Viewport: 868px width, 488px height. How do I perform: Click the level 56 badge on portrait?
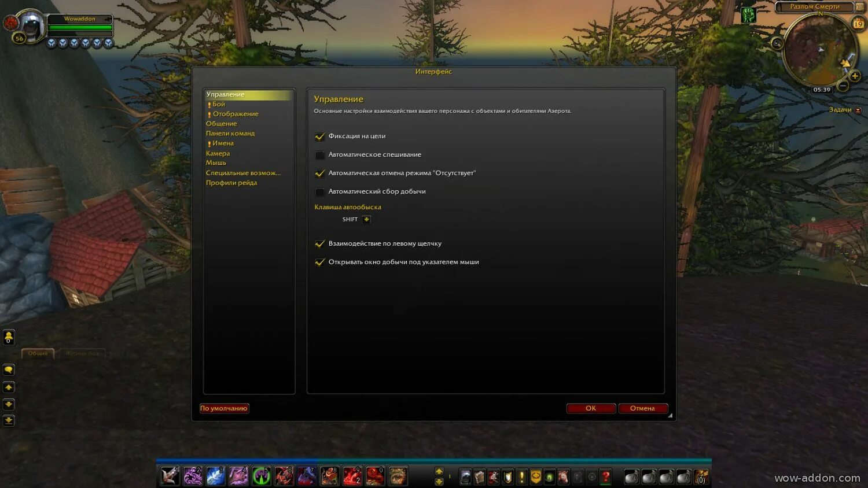coord(19,39)
